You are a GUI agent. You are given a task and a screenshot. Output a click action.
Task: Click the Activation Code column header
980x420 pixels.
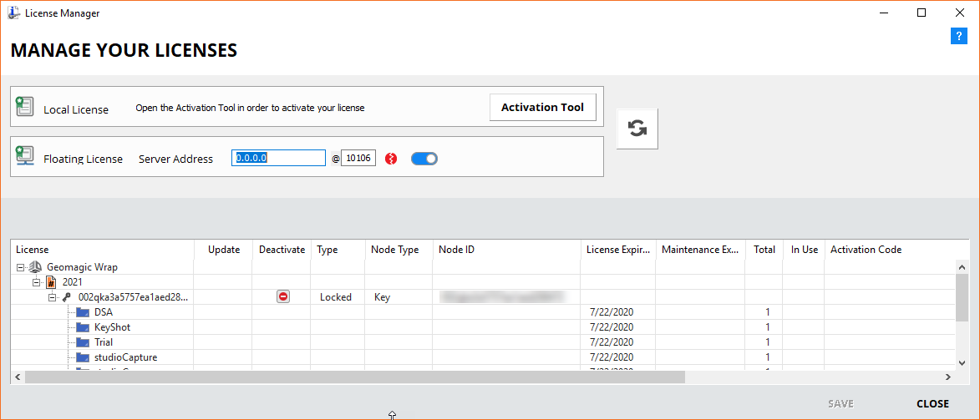point(897,250)
